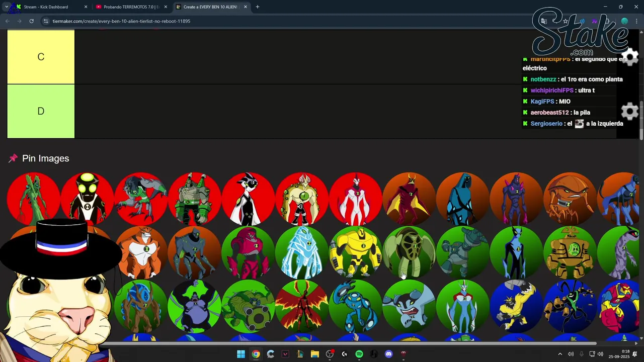Click the yellow C tier label
The width and height of the screenshot is (644, 362).
click(x=41, y=57)
